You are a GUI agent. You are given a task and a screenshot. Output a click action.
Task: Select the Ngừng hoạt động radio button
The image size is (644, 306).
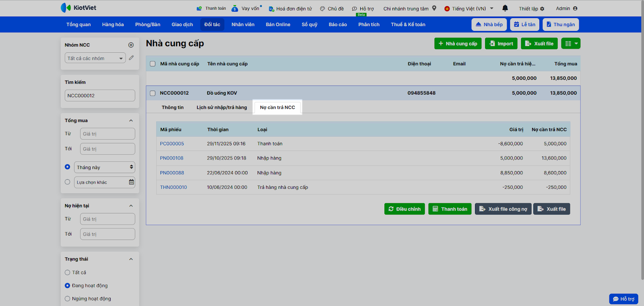pos(68,299)
